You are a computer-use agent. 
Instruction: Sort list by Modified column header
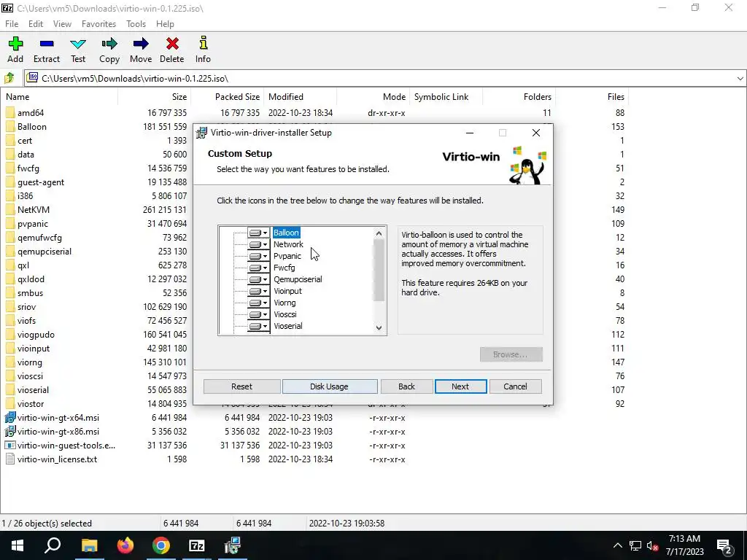(300, 97)
